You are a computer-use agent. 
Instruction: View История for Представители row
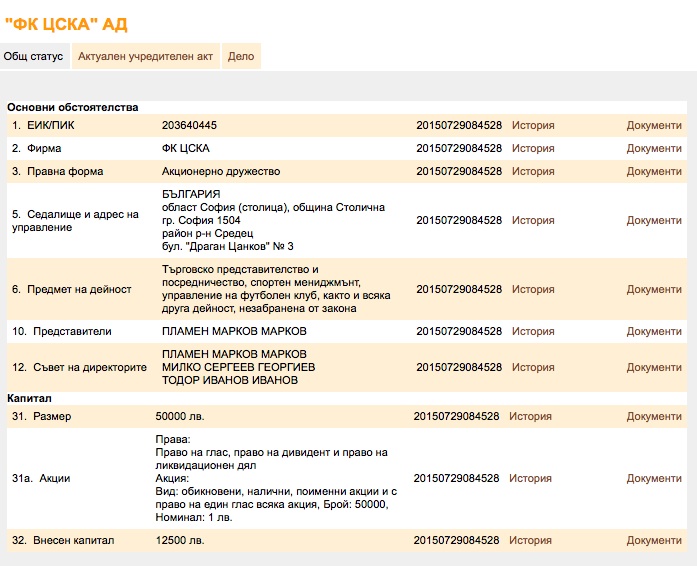click(533, 332)
